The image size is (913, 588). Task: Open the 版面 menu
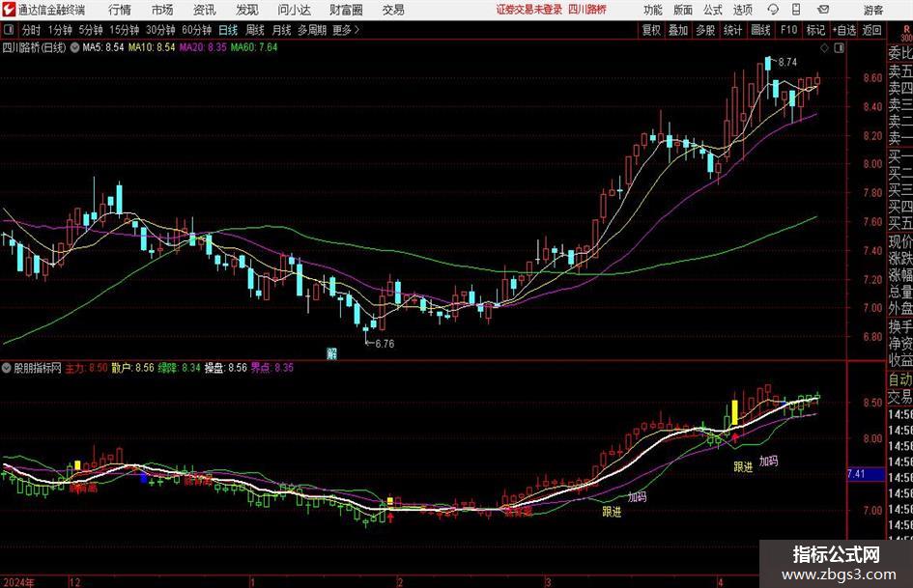point(683,10)
